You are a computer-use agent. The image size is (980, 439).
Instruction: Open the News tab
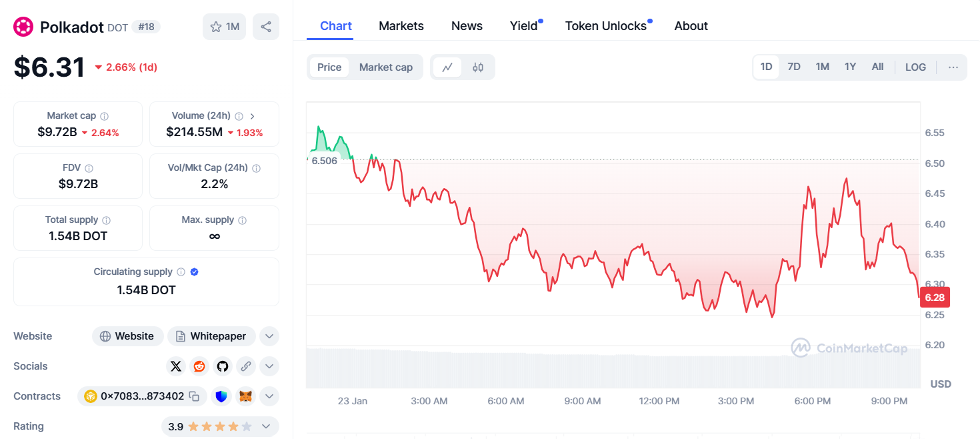pyautogui.click(x=467, y=26)
